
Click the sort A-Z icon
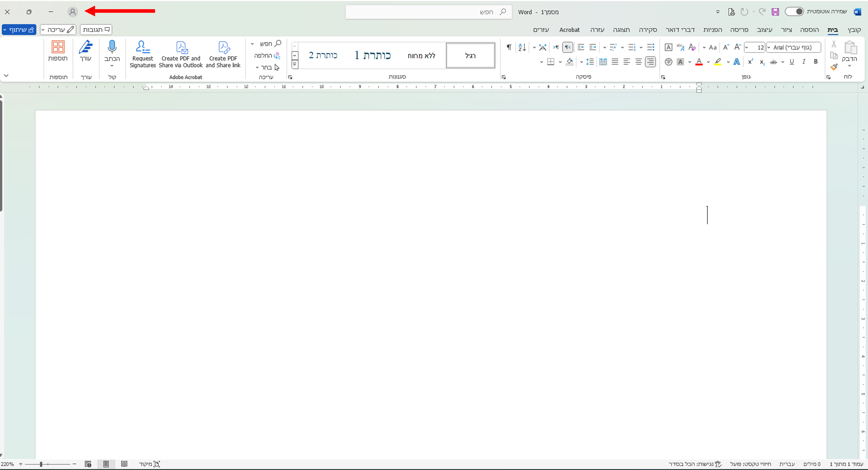coord(522,47)
